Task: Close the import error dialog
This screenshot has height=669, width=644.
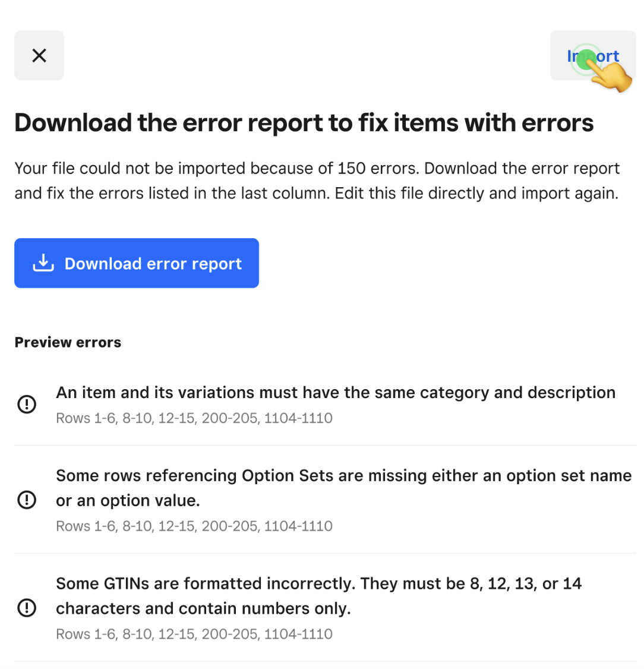Action: (x=39, y=55)
